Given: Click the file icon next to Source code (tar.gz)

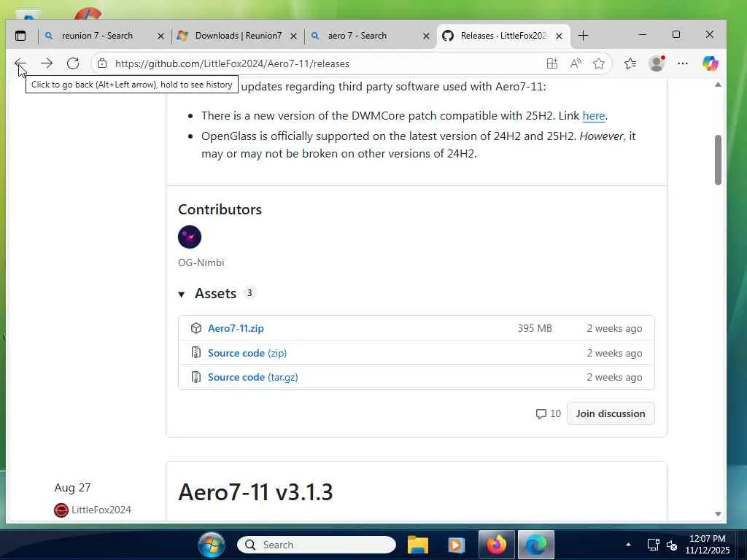Looking at the screenshot, I should coord(196,377).
